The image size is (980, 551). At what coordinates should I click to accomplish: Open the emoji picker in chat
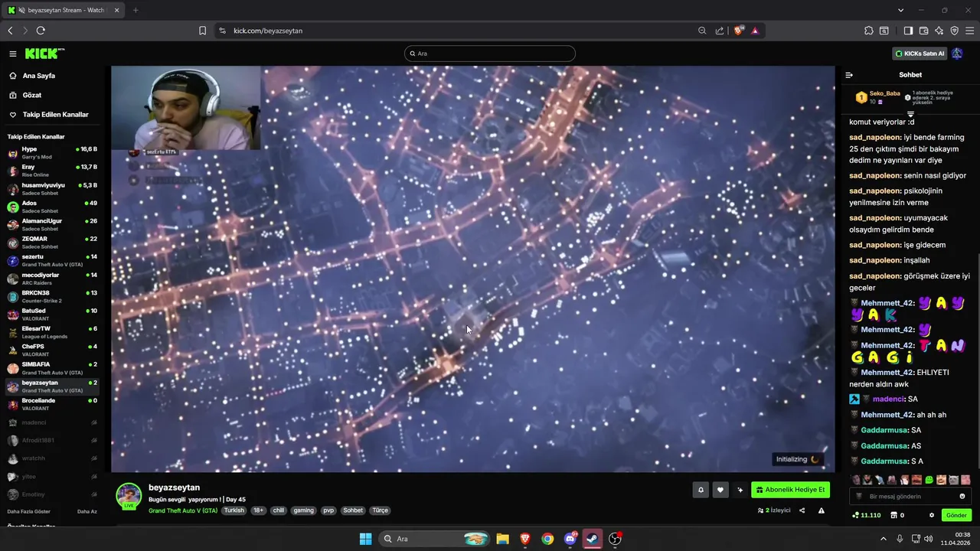(962, 497)
